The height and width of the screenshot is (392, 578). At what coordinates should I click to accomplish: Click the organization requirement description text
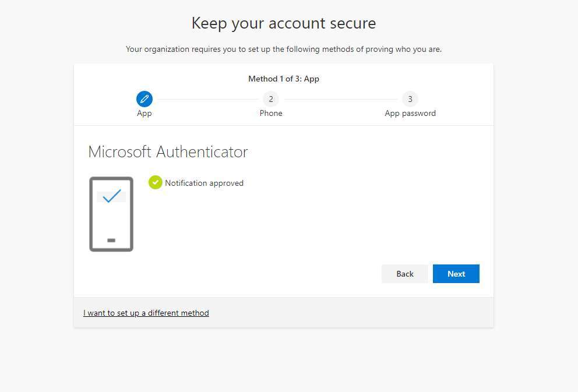pyautogui.click(x=284, y=49)
